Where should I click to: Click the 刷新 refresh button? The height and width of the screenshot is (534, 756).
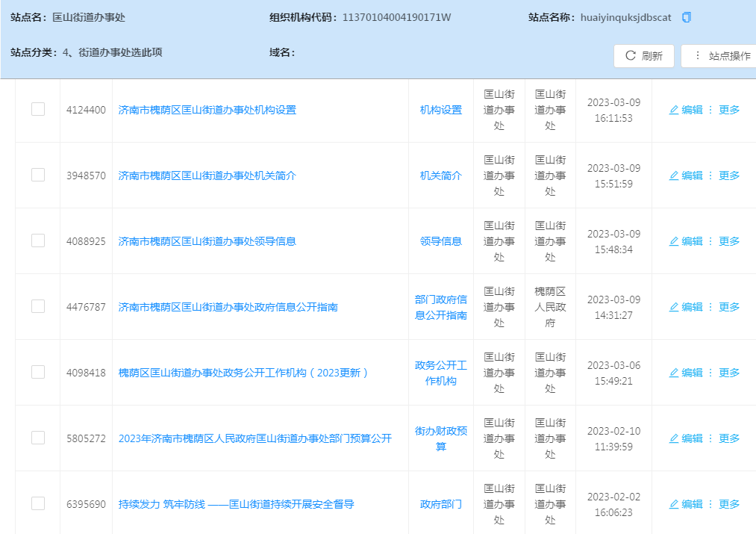pos(643,56)
